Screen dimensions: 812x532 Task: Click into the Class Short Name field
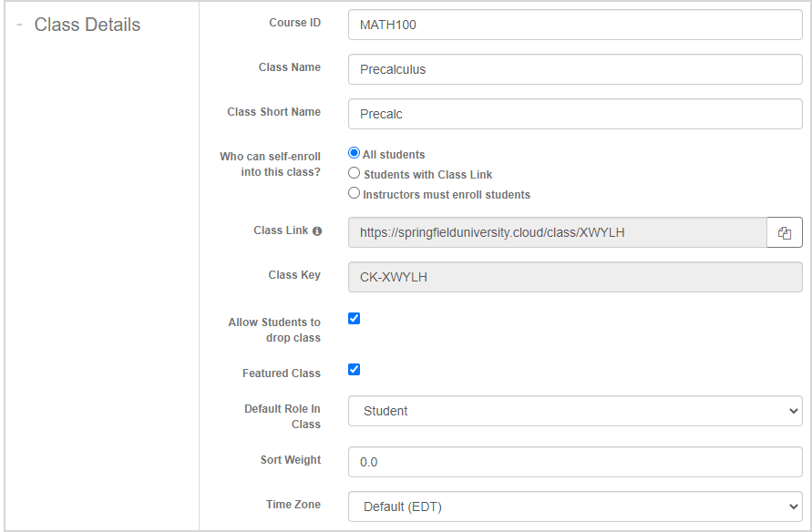tap(574, 115)
